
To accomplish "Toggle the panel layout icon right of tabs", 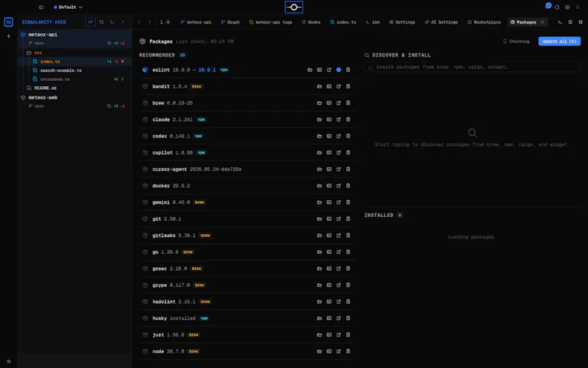I will coord(570,22).
